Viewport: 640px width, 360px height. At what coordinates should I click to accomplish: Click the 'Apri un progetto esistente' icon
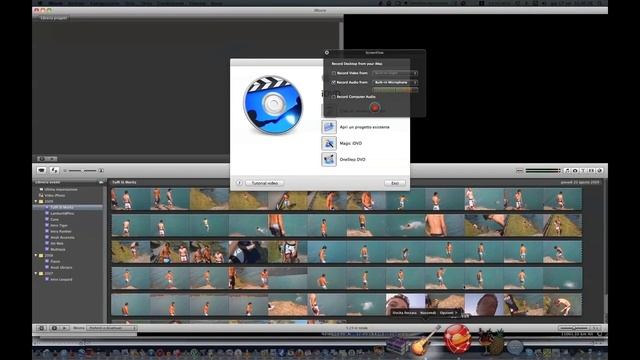tap(329, 127)
